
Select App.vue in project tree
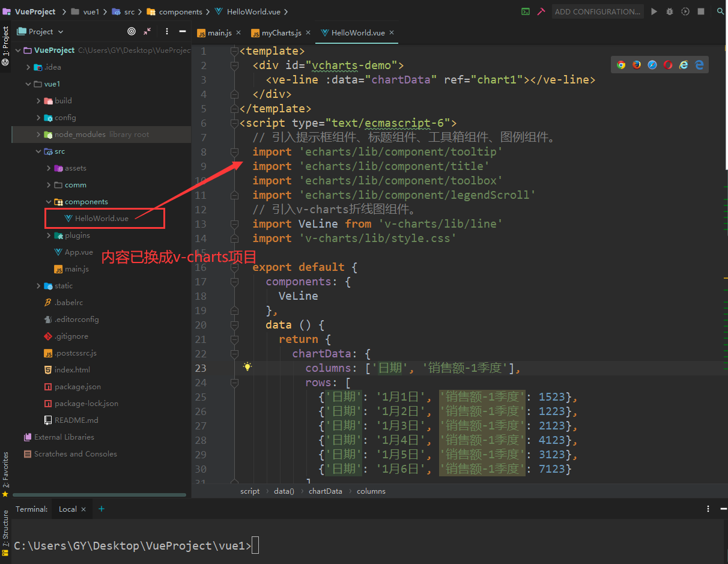(79, 252)
